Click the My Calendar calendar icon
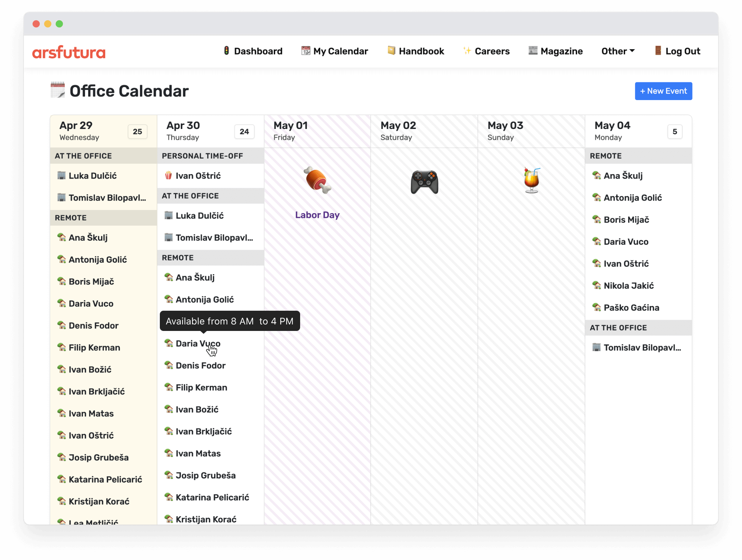 306,51
